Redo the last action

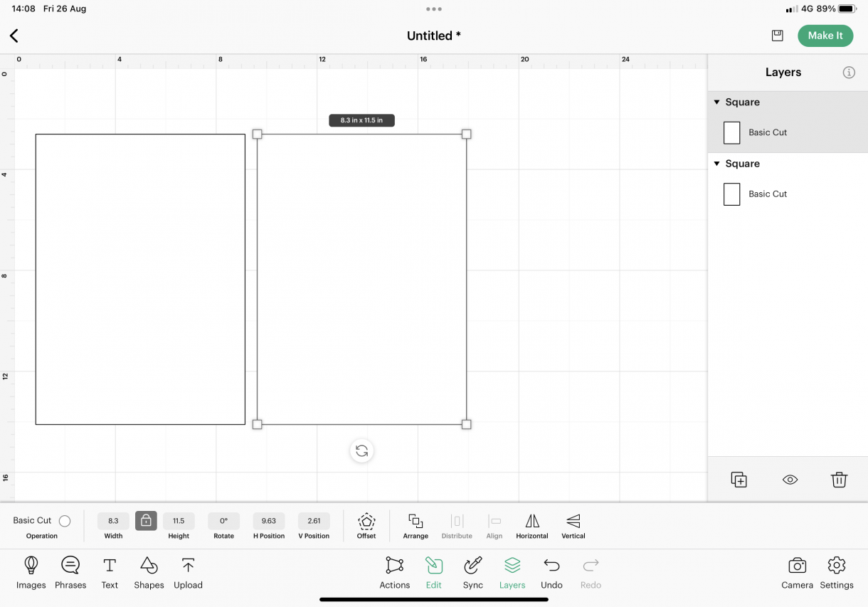tap(591, 573)
